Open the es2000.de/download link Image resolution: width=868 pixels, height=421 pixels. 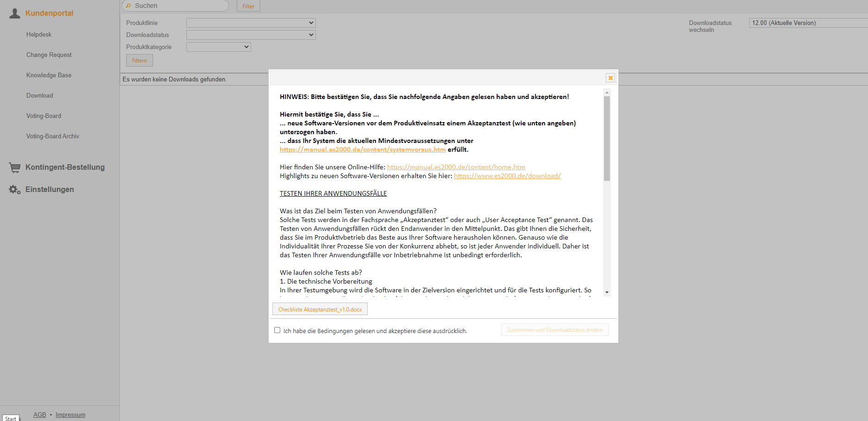pyautogui.click(x=507, y=176)
